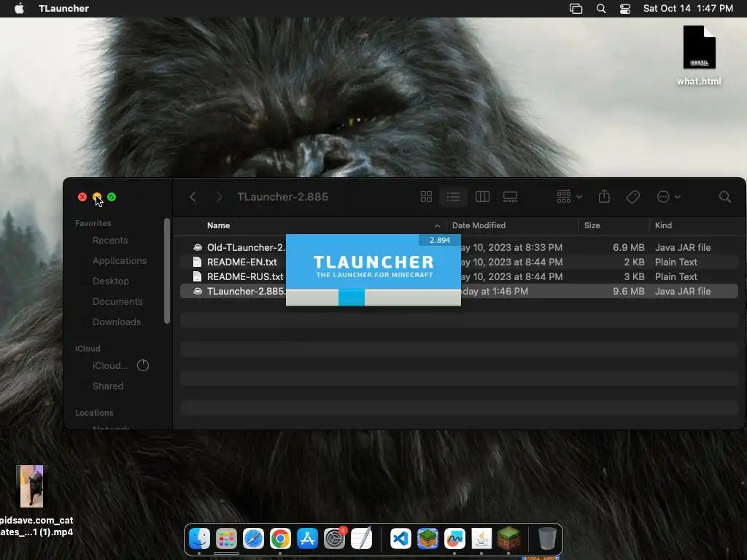Click the 9.6 MB size cell
The height and width of the screenshot is (560, 747).
click(628, 291)
